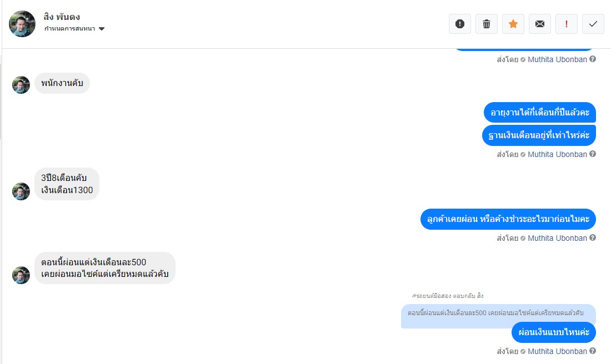Select the 3ปี8เดือนคับ received message bubble
This screenshot has height=364, width=611.
pyautogui.click(x=67, y=184)
